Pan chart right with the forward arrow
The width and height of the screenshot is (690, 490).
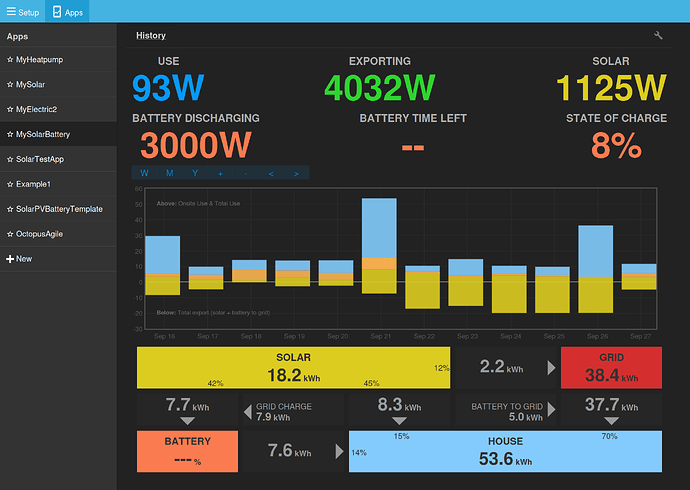click(x=295, y=173)
